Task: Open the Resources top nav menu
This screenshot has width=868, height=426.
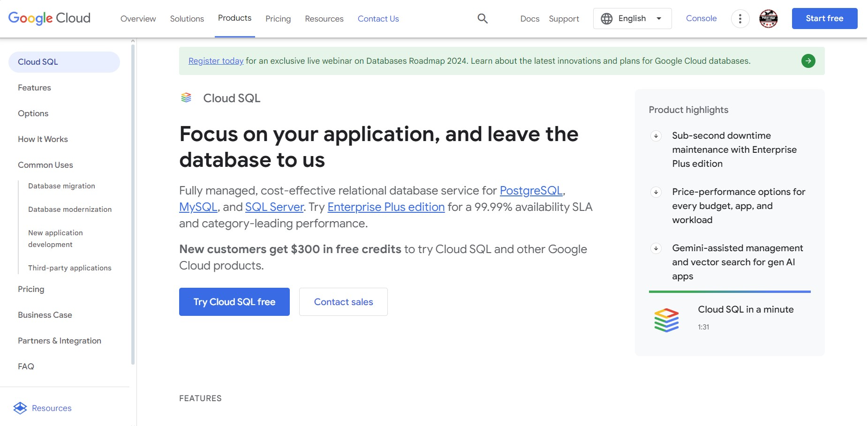Action: tap(324, 19)
